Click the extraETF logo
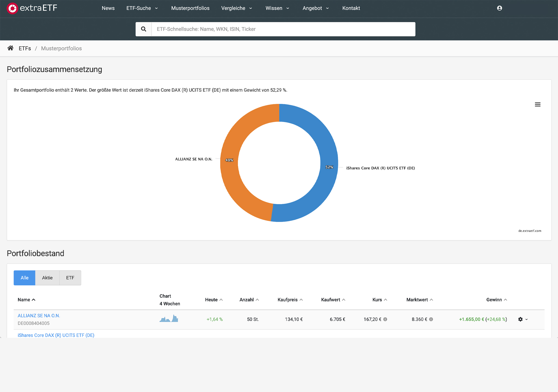558x392 pixels. coord(32,8)
